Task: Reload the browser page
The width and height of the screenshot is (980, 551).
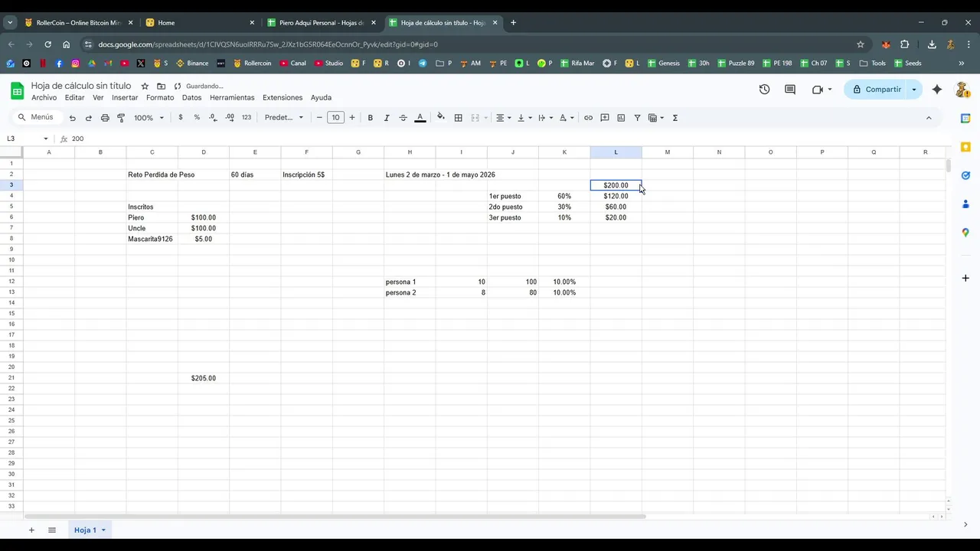Action: (x=47, y=44)
